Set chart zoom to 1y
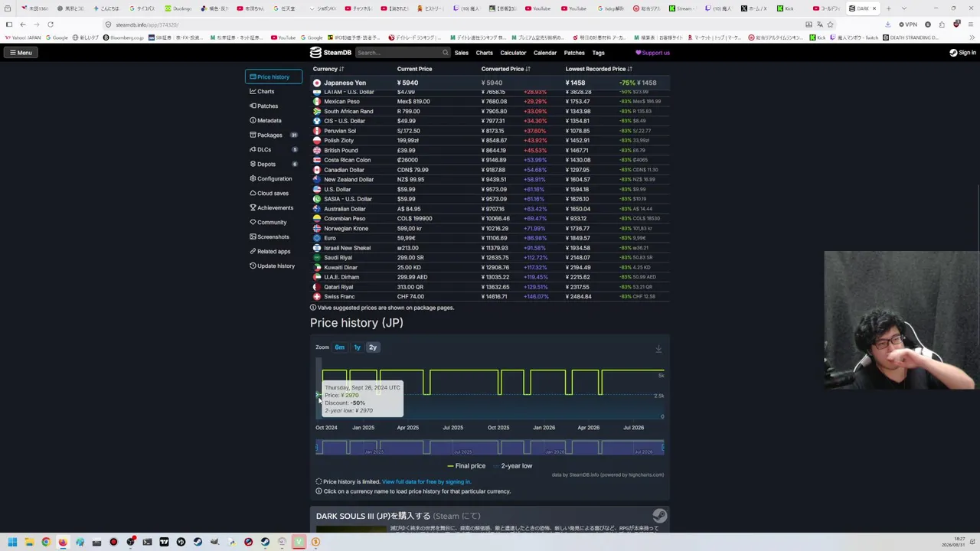 (x=357, y=347)
